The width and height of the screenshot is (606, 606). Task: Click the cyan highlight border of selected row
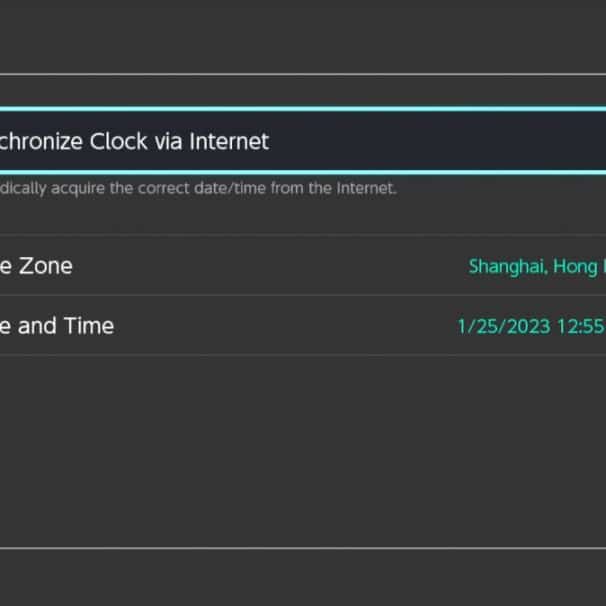[x=300, y=109]
